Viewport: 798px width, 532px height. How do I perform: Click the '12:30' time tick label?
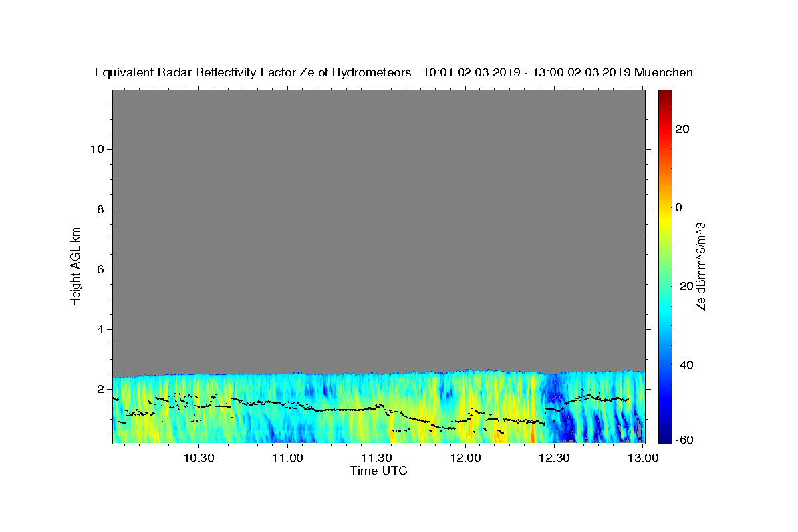pyautogui.click(x=554, y=458)
